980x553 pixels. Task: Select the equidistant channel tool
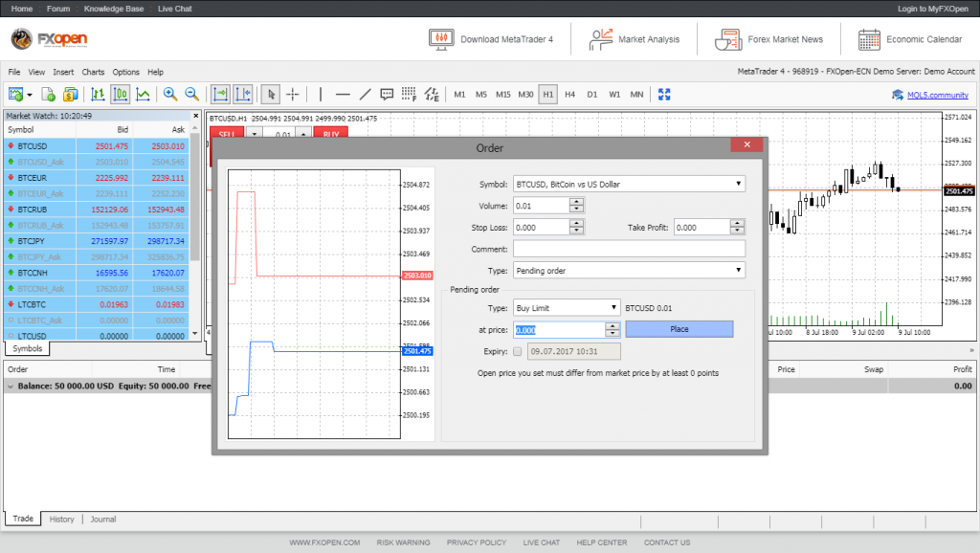pyautogui.click(x=432, y=95)
